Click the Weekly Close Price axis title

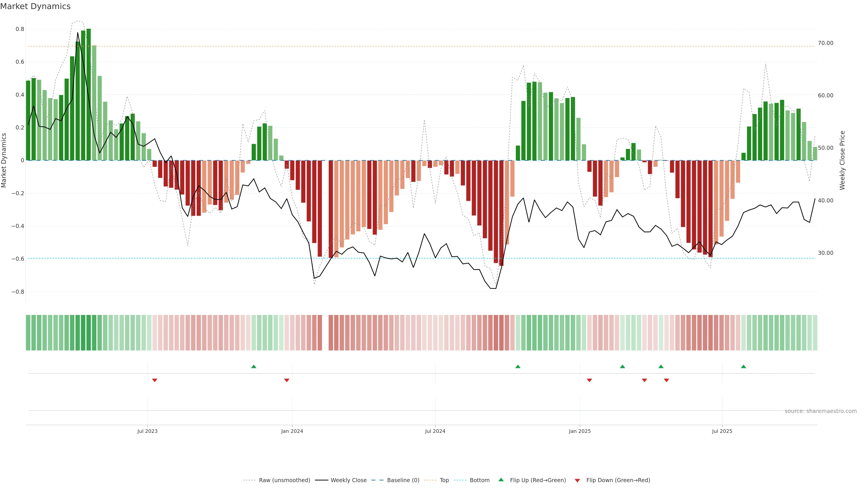click(842, 160)
